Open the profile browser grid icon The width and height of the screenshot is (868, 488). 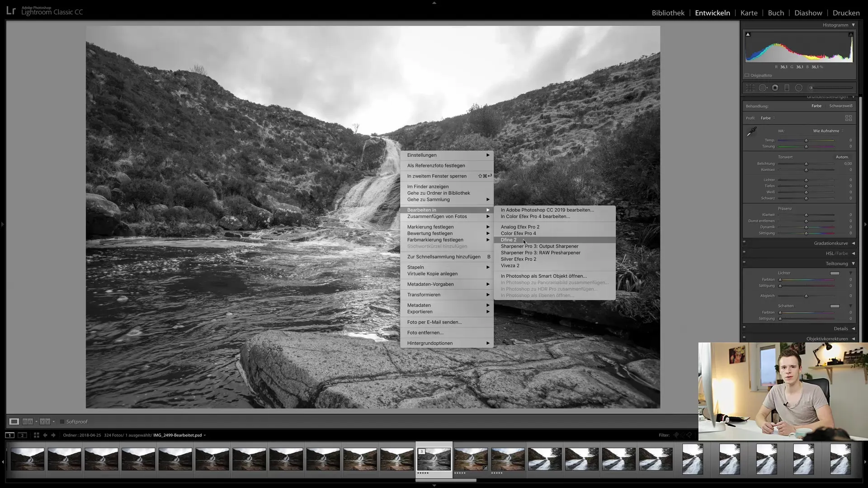pyautogui.click(x=849, y=118)
